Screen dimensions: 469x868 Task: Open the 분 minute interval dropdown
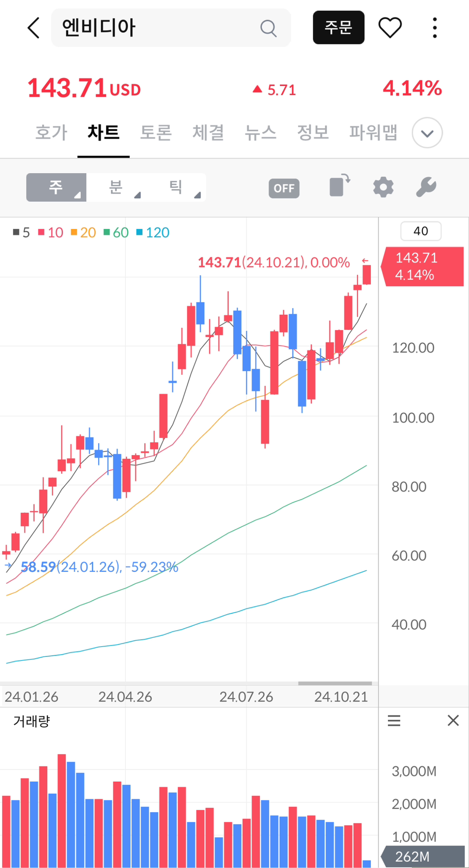pos(116,187)
